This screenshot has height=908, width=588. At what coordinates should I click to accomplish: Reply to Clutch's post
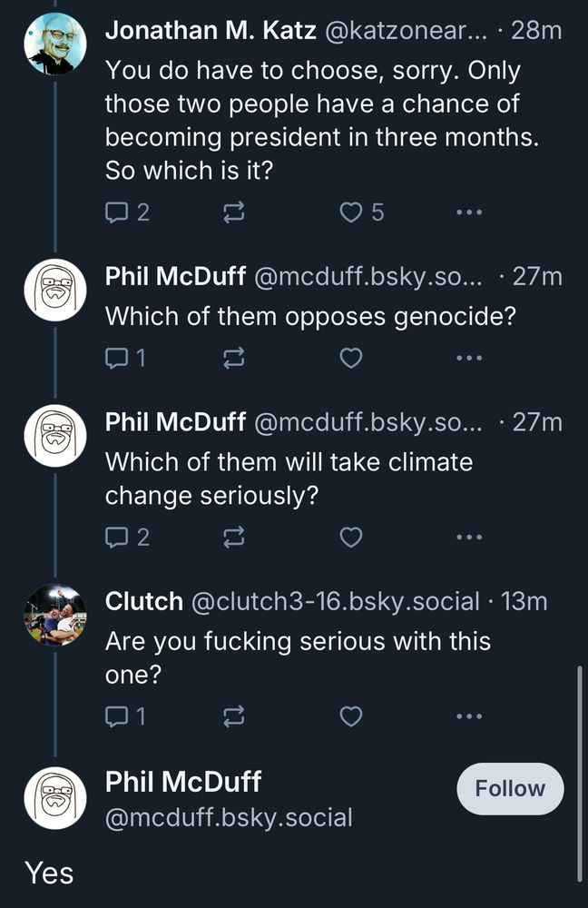[117, 715]
